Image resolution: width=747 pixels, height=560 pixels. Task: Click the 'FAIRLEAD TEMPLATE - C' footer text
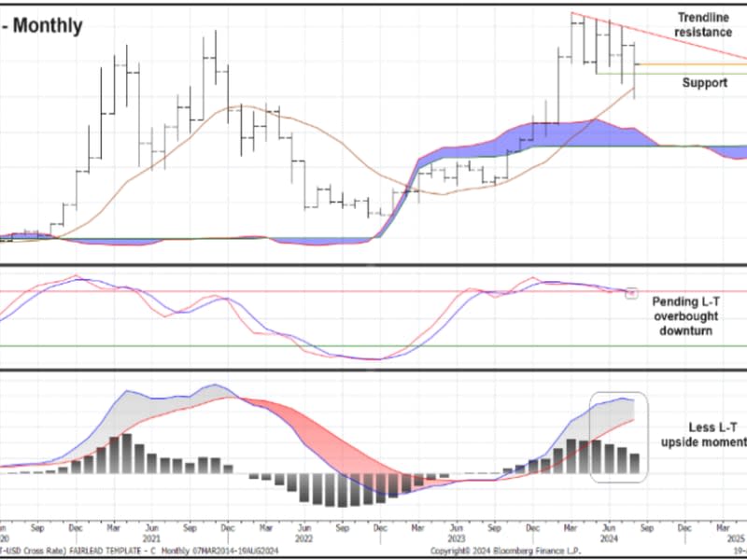tap(112, 551)
